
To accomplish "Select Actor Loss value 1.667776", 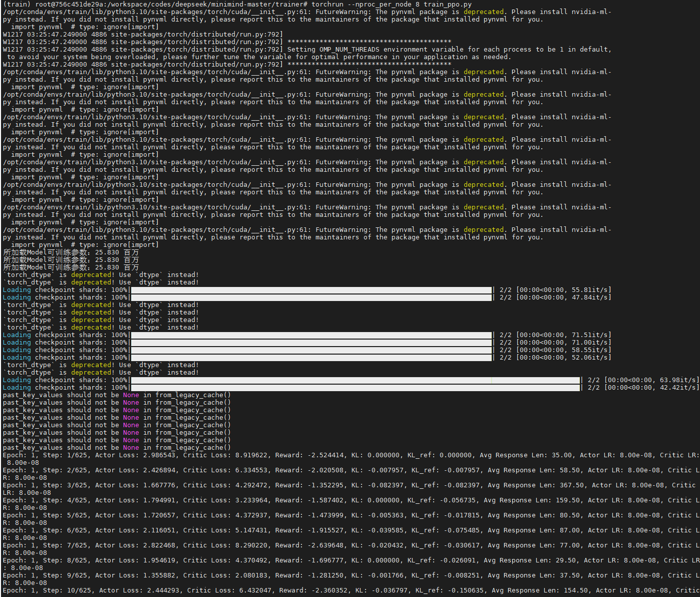I will pos(159,485).
